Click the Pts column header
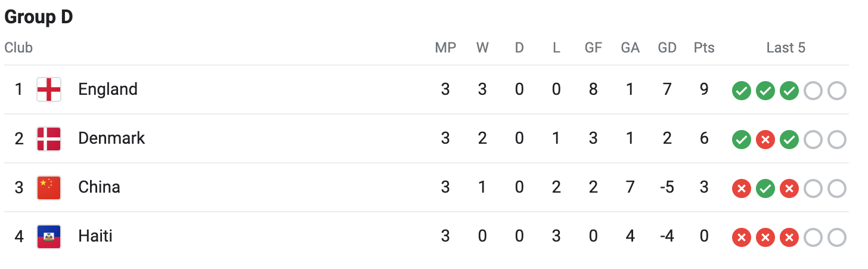This screenshot has height=269, width=868. pyautogui.click(x=704, y=48)
